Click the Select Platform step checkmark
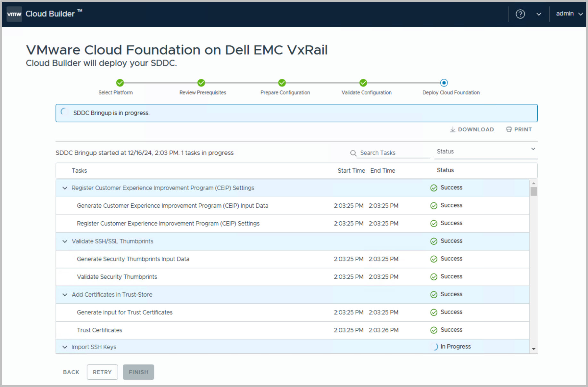Viewport: 588px width, 387px height. (x=120, y=83)
